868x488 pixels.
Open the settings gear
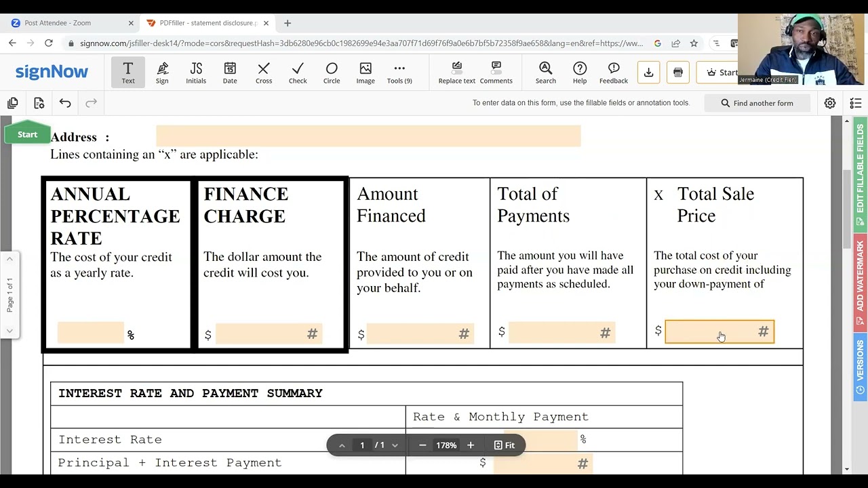point(830,103)
